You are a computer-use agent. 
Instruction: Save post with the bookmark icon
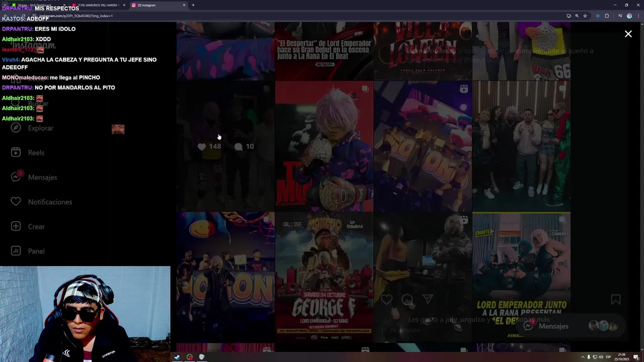pos(615,300)
